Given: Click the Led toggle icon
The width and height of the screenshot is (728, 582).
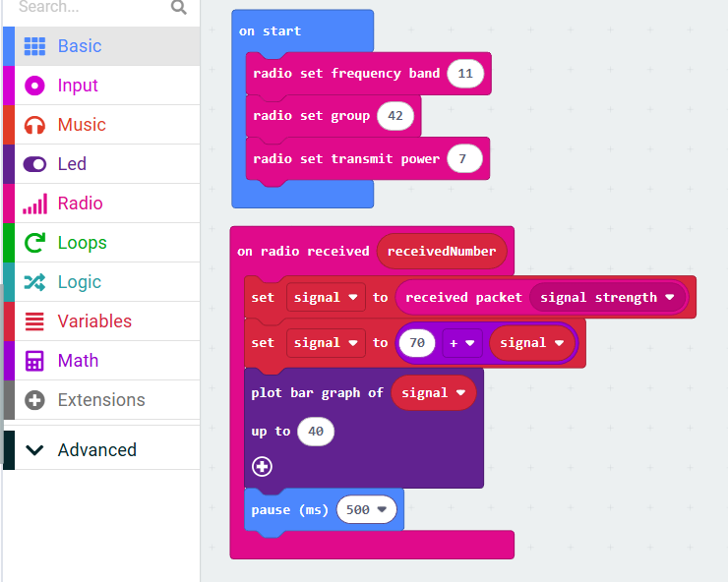Looking at the screenshot, I should 34,164.
